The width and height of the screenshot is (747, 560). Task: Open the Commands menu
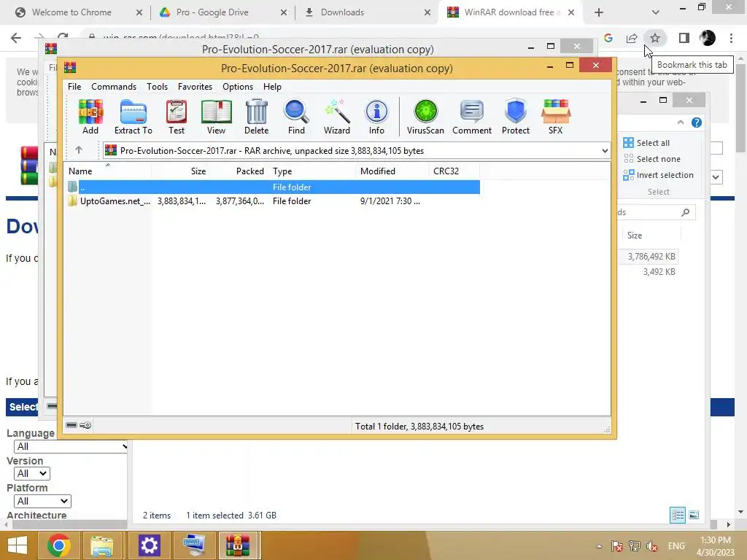[114, 87]
